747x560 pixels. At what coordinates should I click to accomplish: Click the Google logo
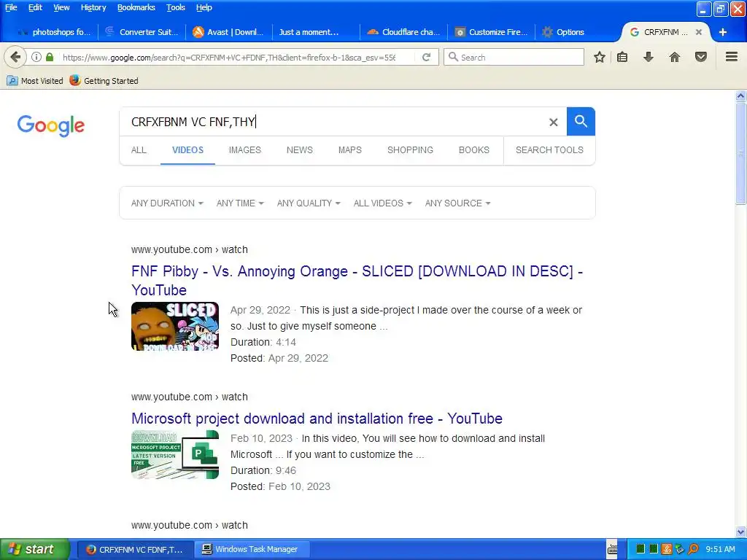[51, 125]
